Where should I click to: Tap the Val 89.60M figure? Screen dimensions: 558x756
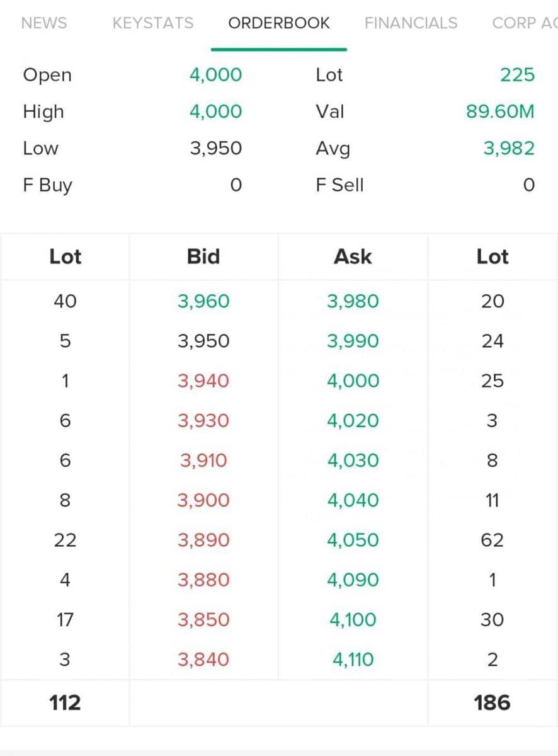(x=500, y=112)
